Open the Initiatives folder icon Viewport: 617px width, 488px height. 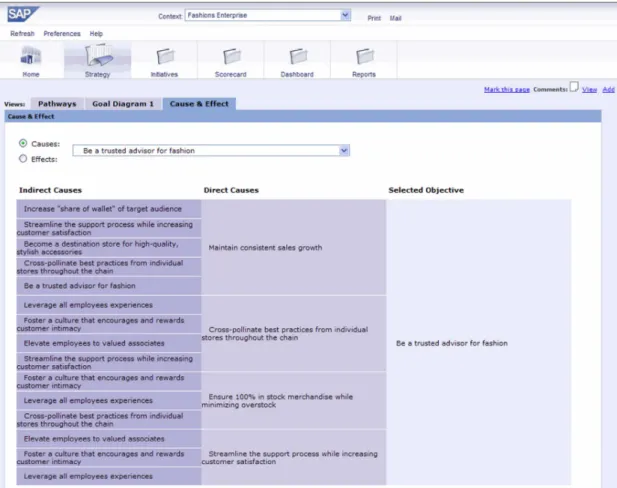(x=165, y=56)
